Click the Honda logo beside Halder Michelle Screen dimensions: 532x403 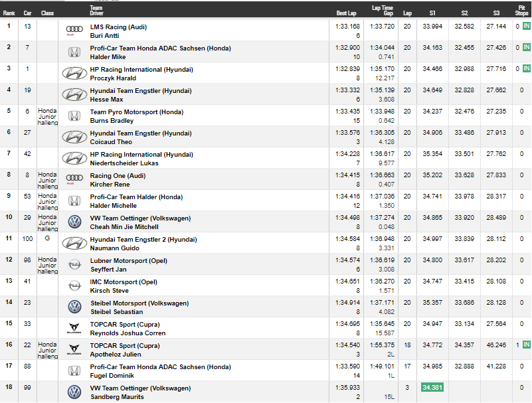coord(74,201)
